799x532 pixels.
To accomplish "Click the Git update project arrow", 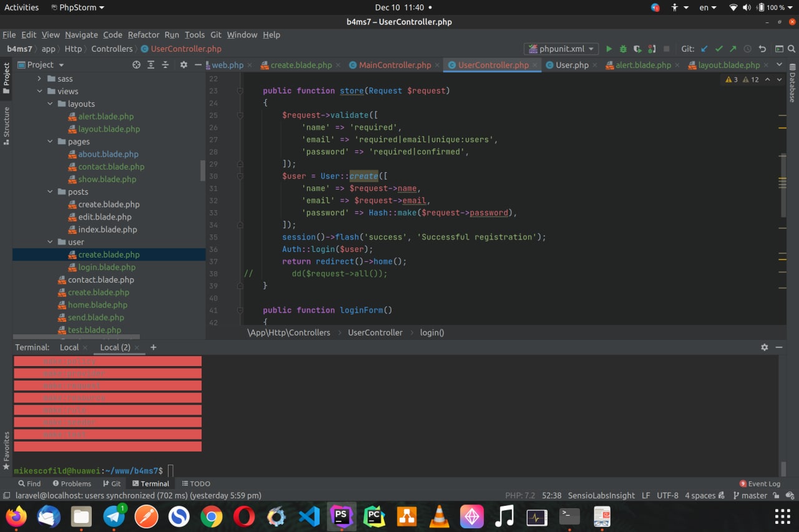I will click(704, 49).
